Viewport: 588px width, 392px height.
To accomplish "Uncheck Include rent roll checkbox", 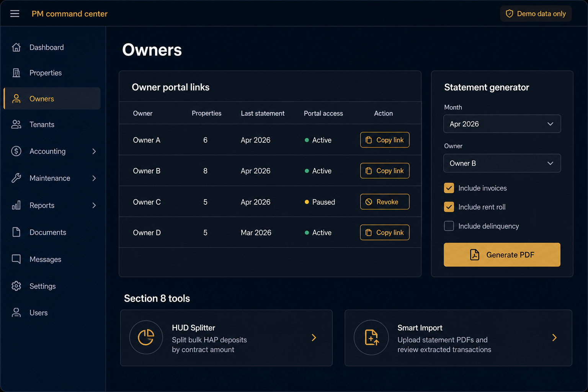I will (x=449, y=207).
